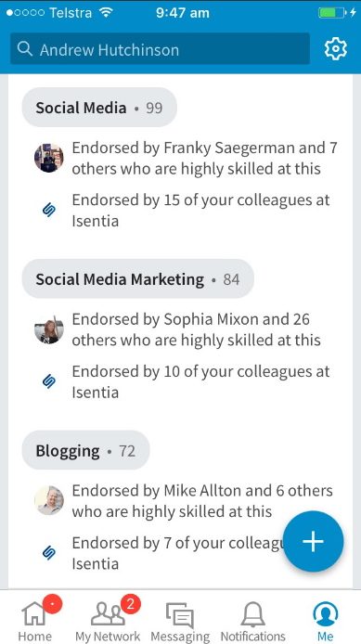Go to the My Network tab
This screenshot has height=644, width=361.
[108, 619]
